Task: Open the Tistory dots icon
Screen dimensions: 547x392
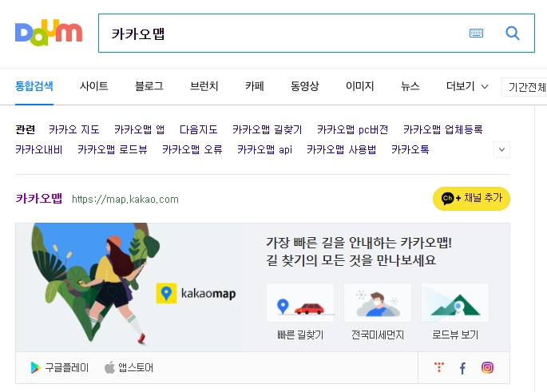Action: coord(439,367)
